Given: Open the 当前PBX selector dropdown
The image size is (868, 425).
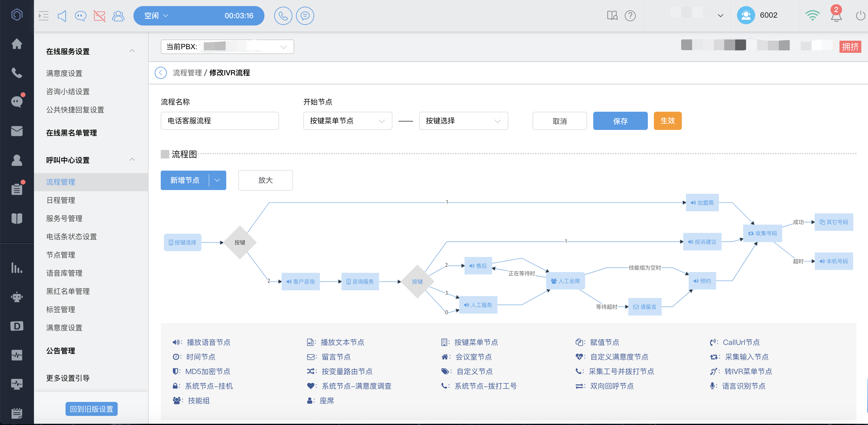Looking at the screenshot, I should (227, 46).
